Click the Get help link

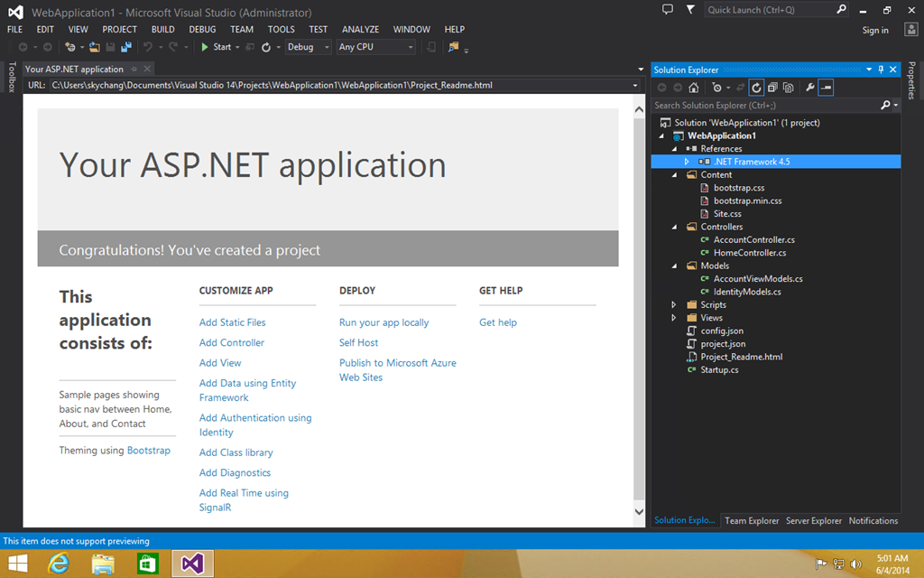(x=498, y=322)
